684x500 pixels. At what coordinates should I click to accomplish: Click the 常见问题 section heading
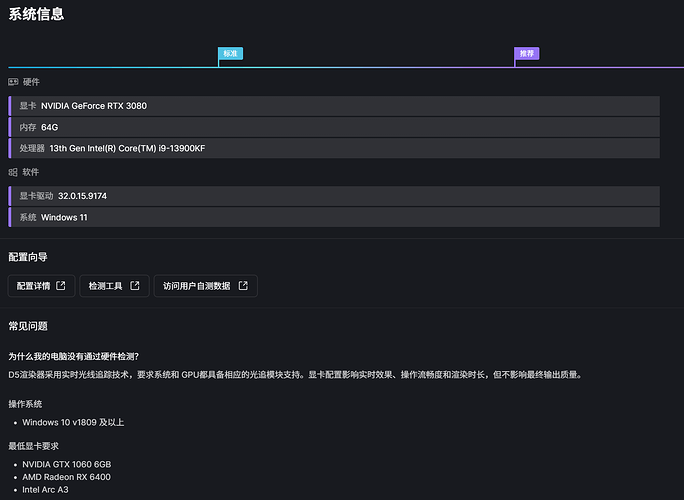[x=28, y=326]
